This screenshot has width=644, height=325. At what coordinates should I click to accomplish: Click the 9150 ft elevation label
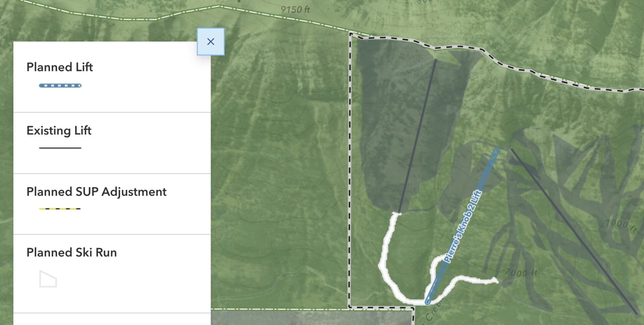pyautogui.click(x=295, y=9)
